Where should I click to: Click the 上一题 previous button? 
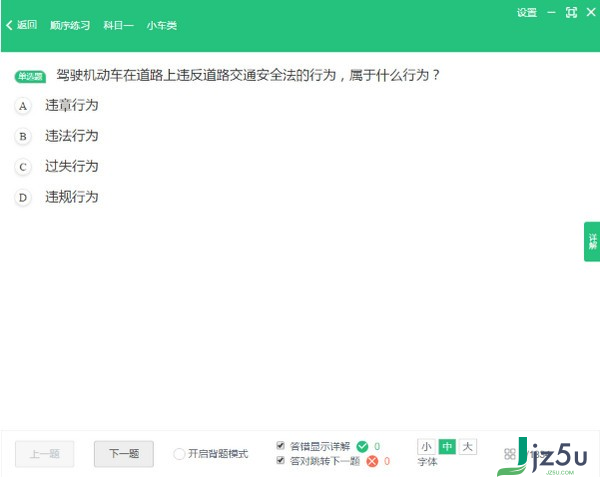tap(44, 454)
